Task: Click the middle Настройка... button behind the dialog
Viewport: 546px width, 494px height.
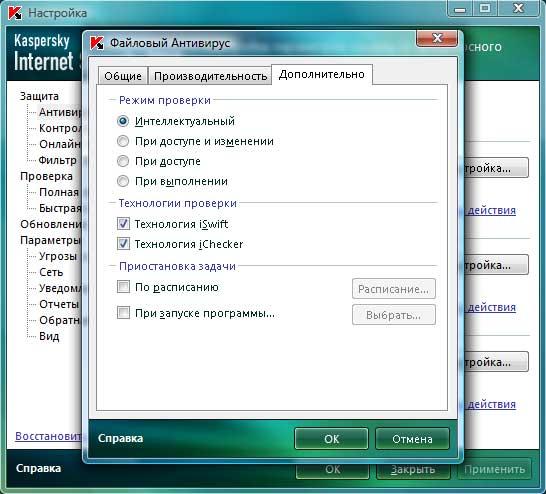Action: point(496,265)
